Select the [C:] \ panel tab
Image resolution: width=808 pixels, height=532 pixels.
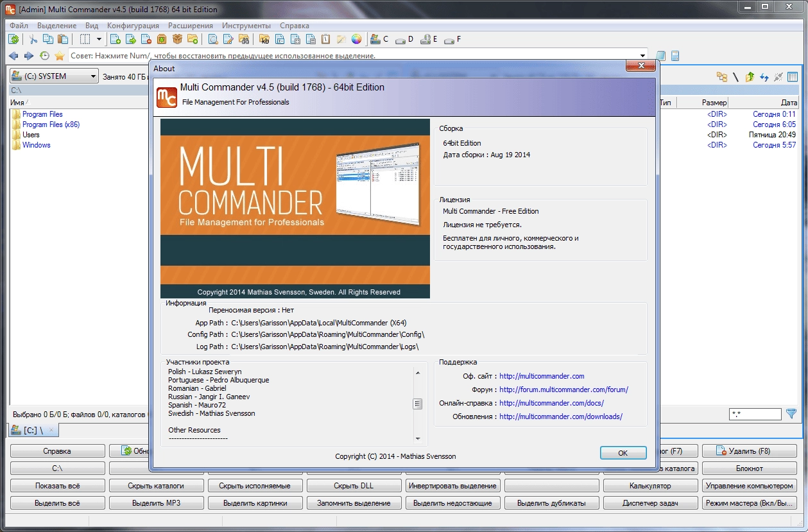point(32,430)
